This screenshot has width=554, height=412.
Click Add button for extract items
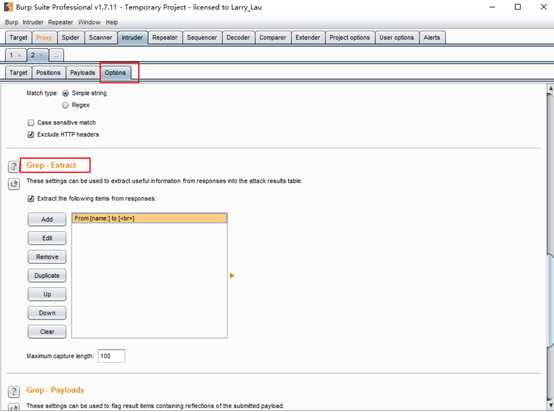tap(47, 219)
